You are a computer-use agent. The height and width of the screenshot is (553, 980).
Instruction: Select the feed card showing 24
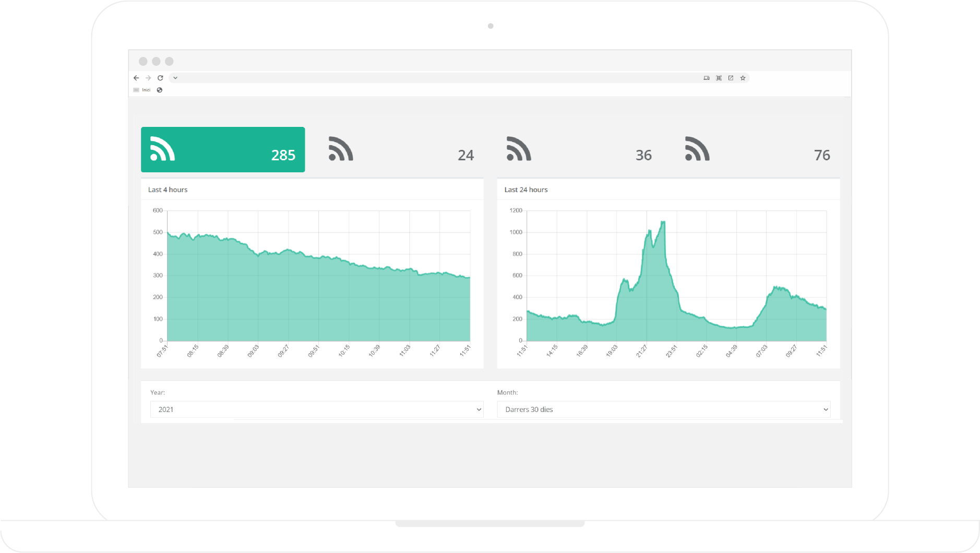pyautogui.click(x=401, y=149)
